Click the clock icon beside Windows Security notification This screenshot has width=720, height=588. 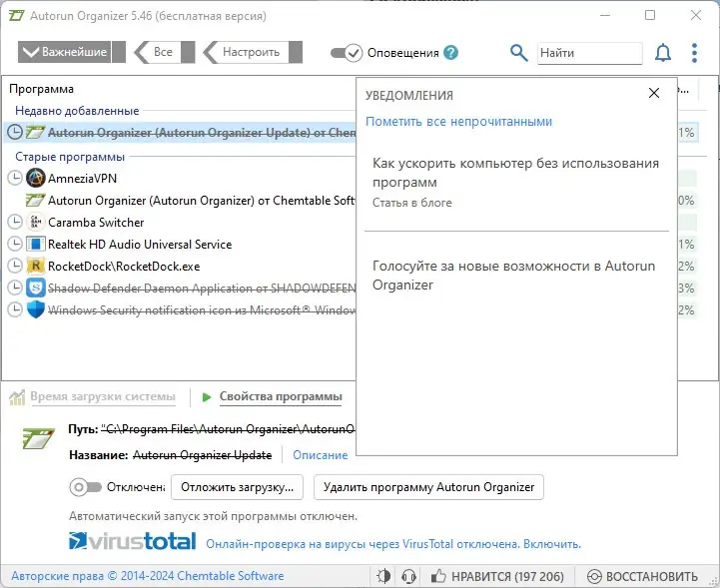pos(15,310)
